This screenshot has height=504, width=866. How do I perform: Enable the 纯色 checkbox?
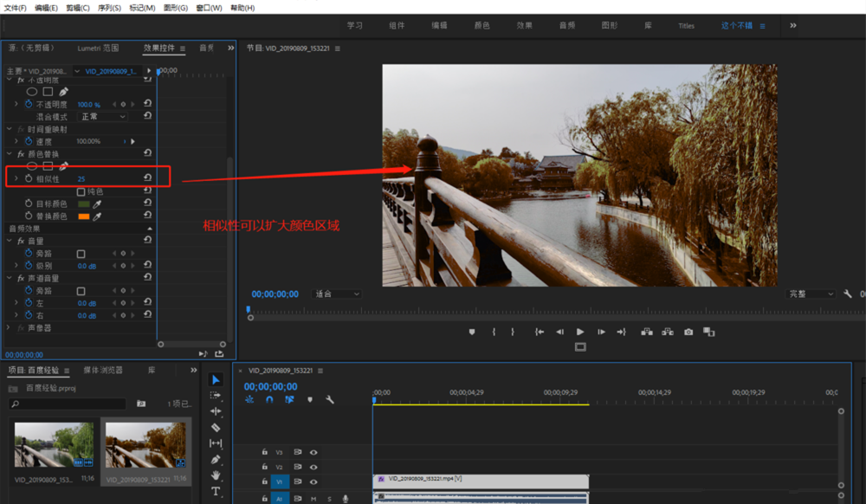[x=81, y=191]
